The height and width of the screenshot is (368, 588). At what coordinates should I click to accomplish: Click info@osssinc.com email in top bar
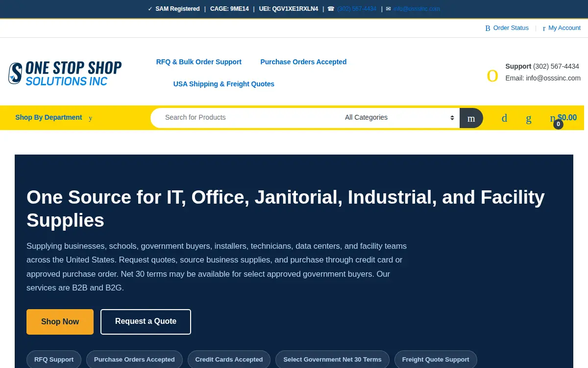(x=416, y=9)
